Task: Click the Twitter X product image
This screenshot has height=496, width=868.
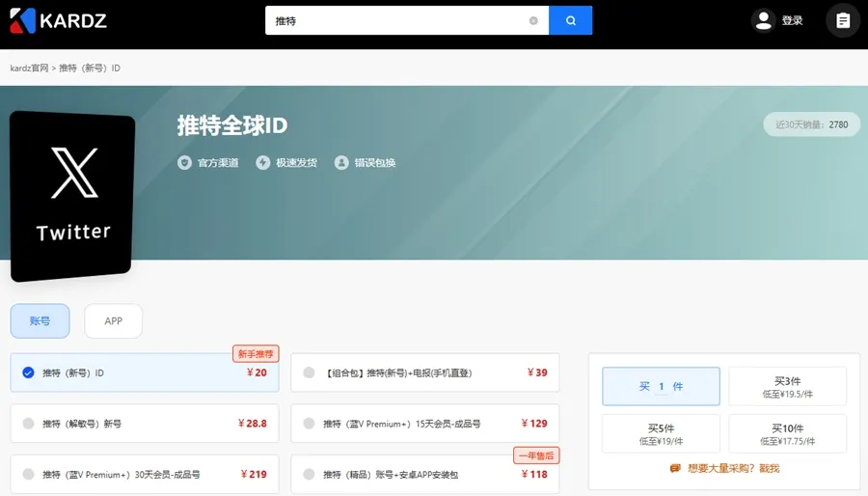Action: [73, 196]
